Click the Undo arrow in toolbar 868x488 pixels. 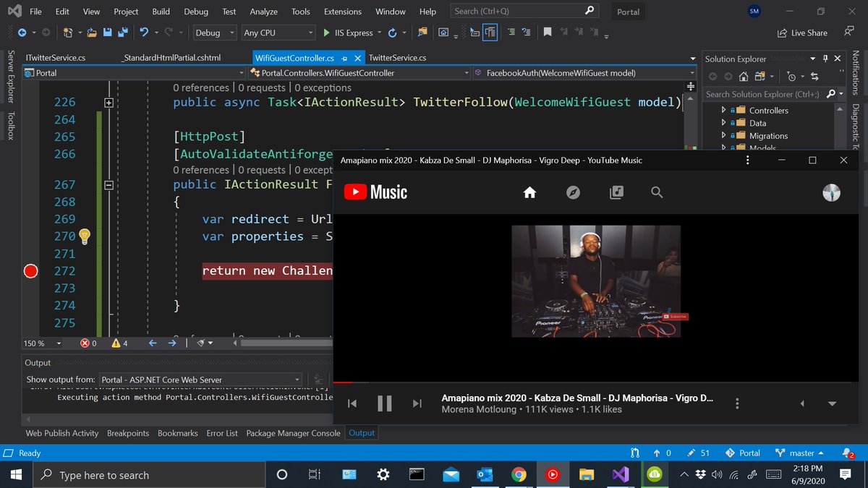point(144,33)
